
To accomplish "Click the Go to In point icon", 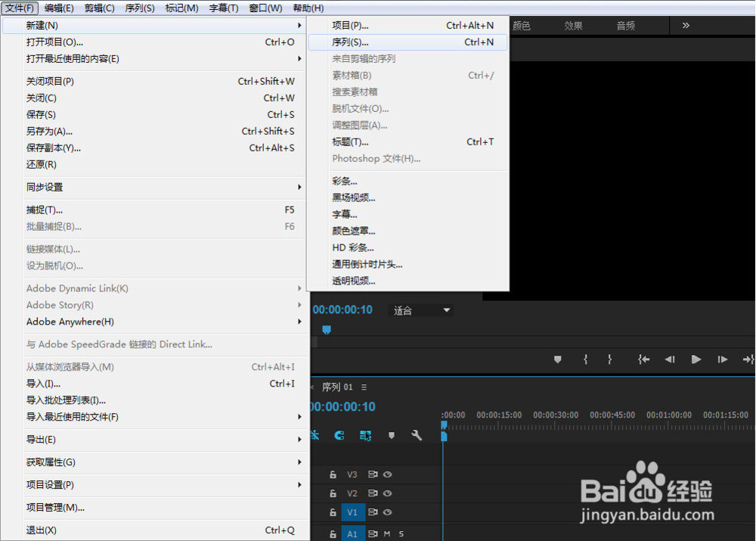I will click(x=645, y=360).
